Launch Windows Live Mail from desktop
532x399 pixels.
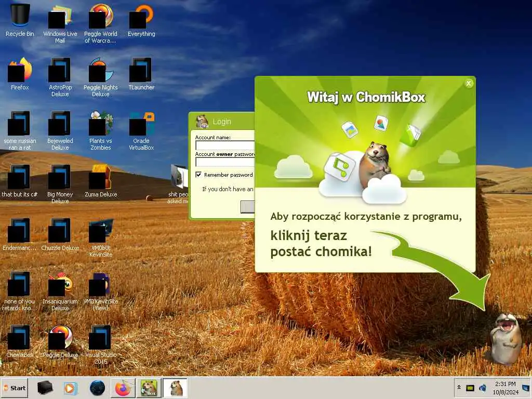[60, 23]
